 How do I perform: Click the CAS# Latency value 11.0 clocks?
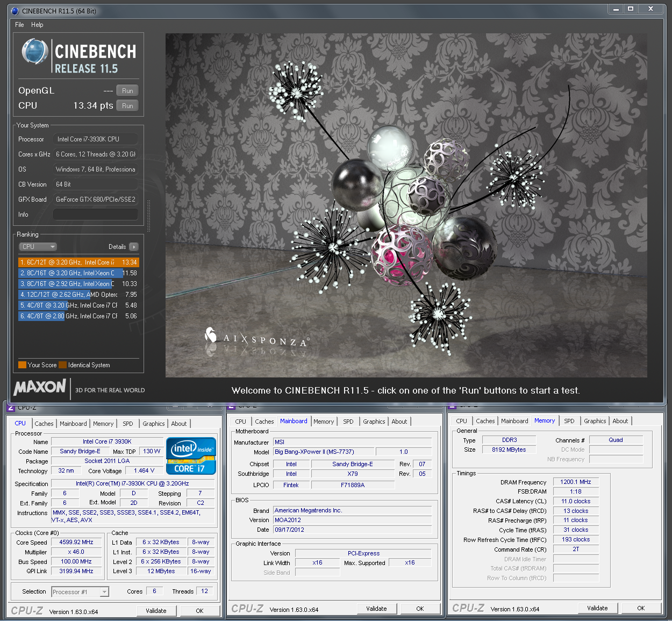tap(576, 501)
